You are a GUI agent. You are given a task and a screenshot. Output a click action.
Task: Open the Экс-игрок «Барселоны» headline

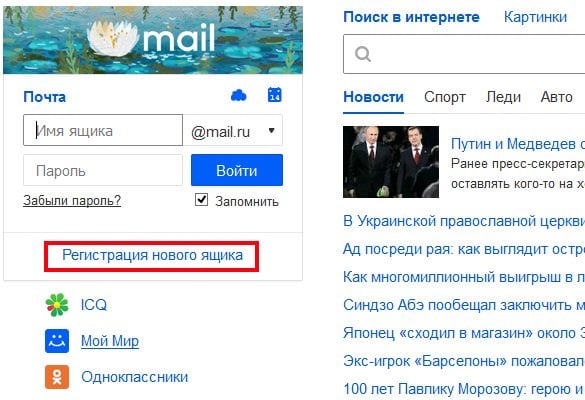point(464,361)
